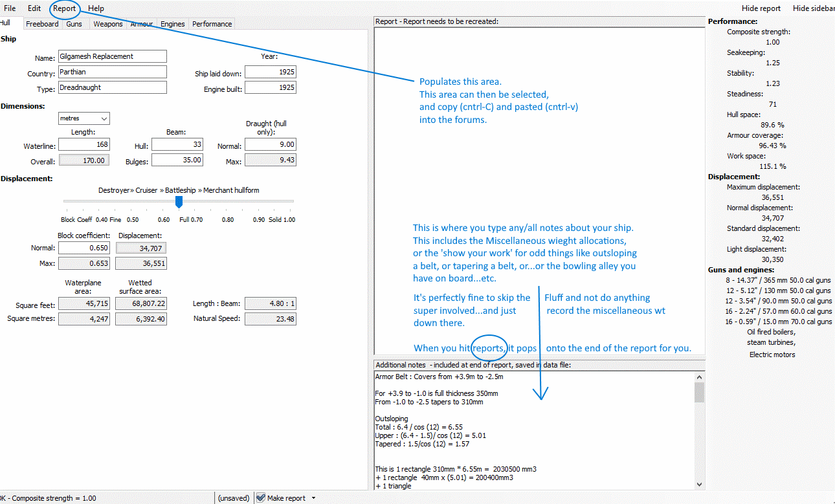The image size is (835, 504).
Task: Click the ship Name field
Action: click(x=112, y=56)
